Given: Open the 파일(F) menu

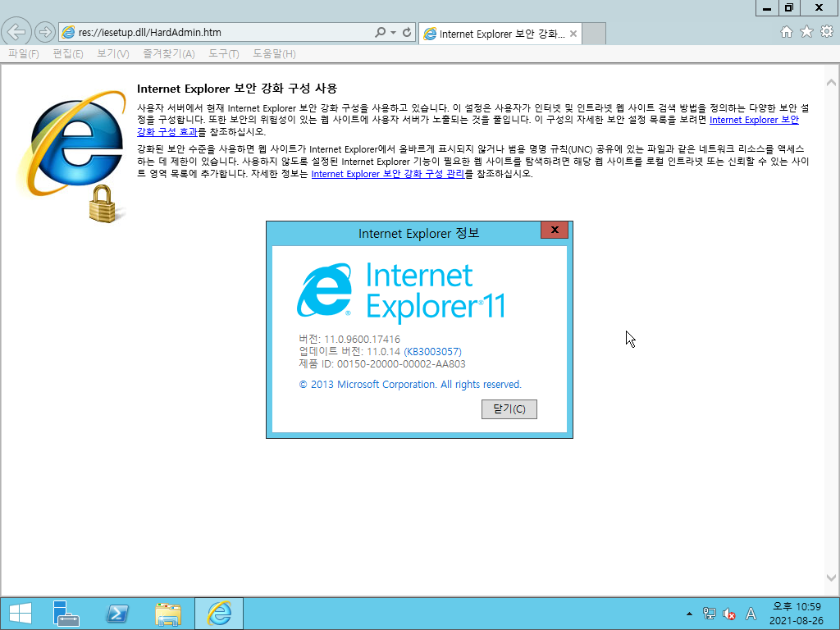Looking at the screenshot, I should [x=24, y=53].
